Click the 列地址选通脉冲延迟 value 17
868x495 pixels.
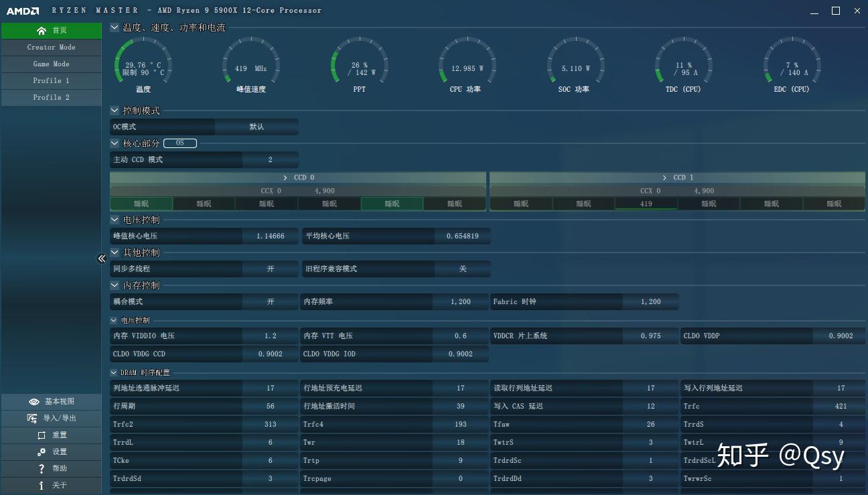[271, 388]
